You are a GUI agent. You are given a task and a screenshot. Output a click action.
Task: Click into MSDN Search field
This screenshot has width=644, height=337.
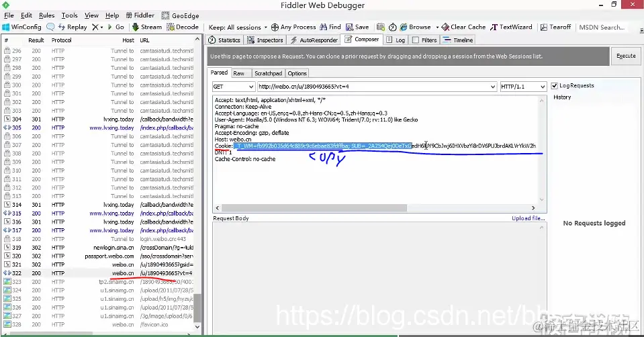(604, 27)
